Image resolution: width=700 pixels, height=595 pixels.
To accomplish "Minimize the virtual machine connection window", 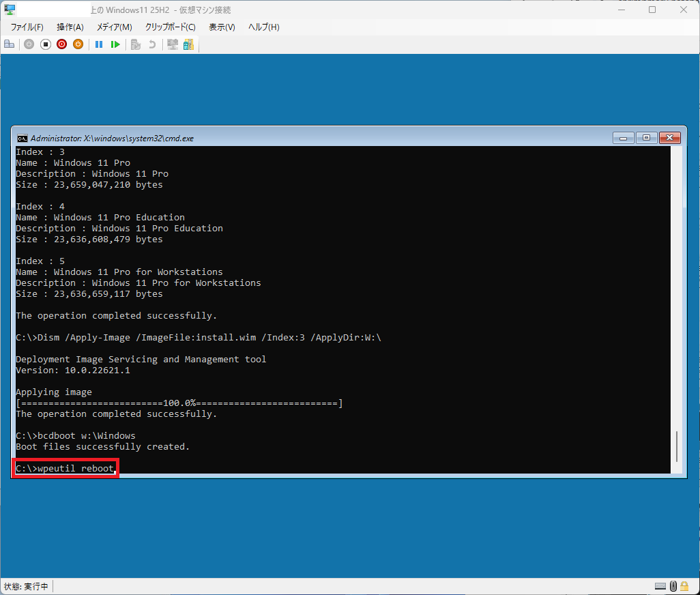I will [x=622, y=10].
